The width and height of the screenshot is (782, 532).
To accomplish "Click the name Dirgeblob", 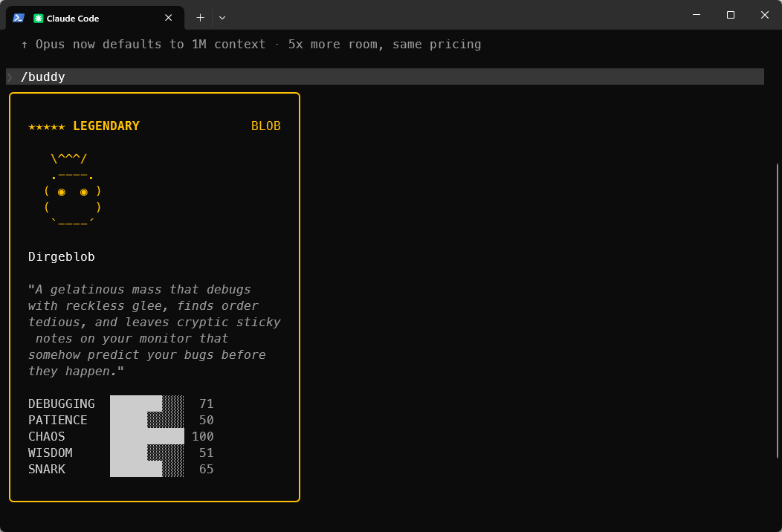I will [x=62, y=257].
